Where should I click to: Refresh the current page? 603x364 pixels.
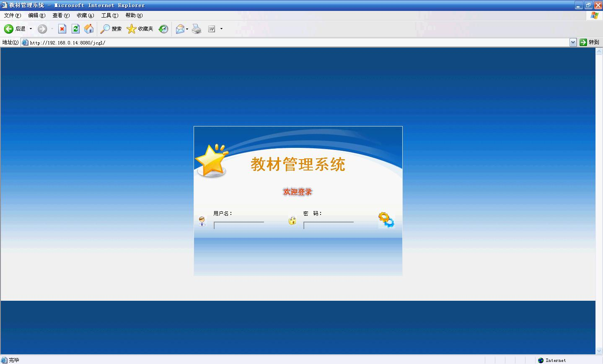[x=75, y=29]
